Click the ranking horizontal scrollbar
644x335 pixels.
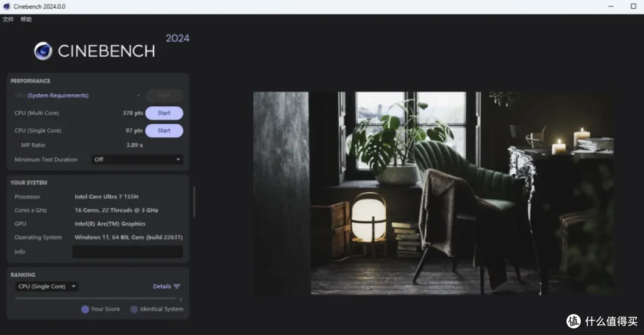click(x=95, y=299)
